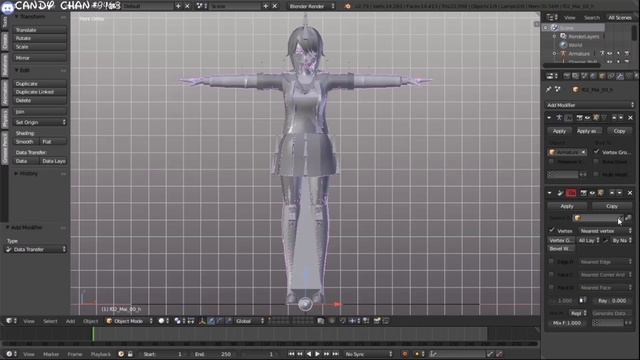Open the 3D viewport Select menu

click(x=50, y=321)
